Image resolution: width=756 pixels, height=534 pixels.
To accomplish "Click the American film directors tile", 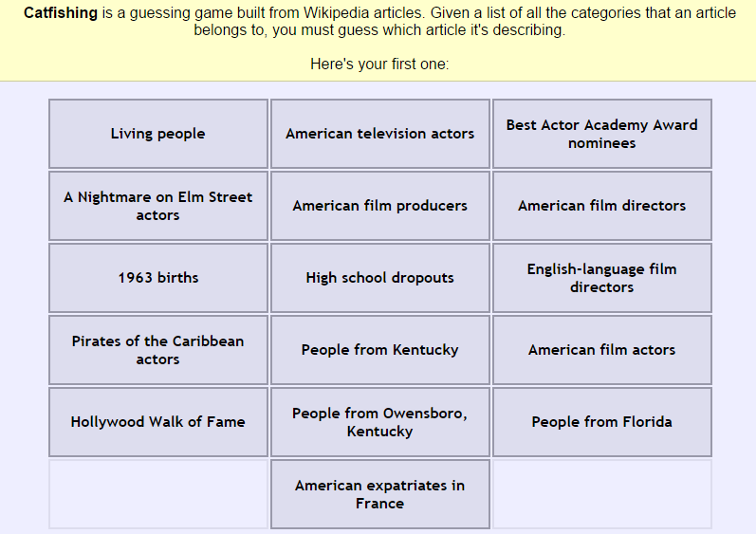I will click(x=601, y=206).
